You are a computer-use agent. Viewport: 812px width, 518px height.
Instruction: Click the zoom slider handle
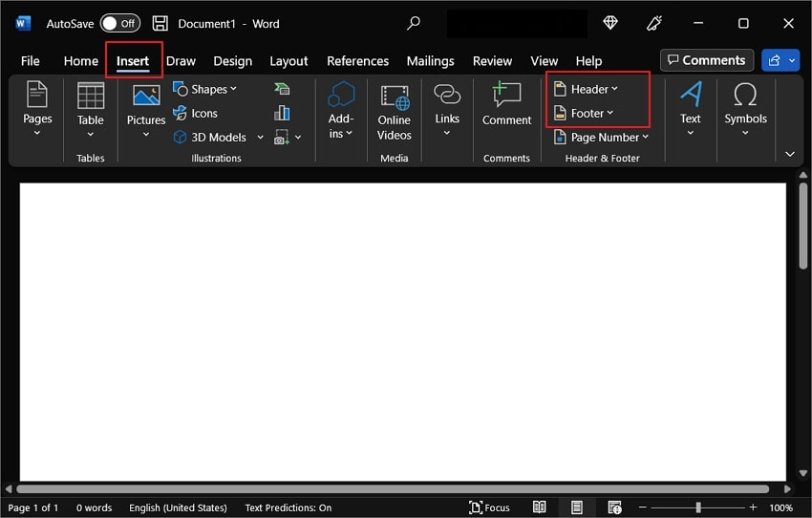point(698,507)
